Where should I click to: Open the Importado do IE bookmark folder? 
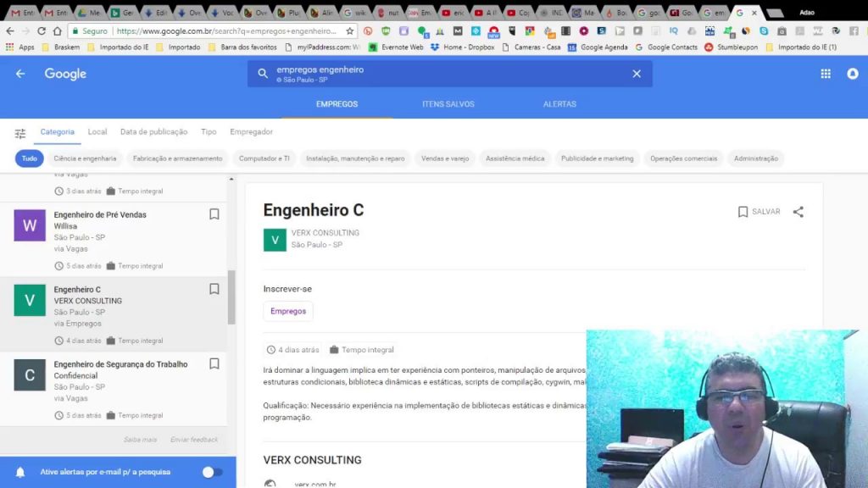click(x=118, y=47)
